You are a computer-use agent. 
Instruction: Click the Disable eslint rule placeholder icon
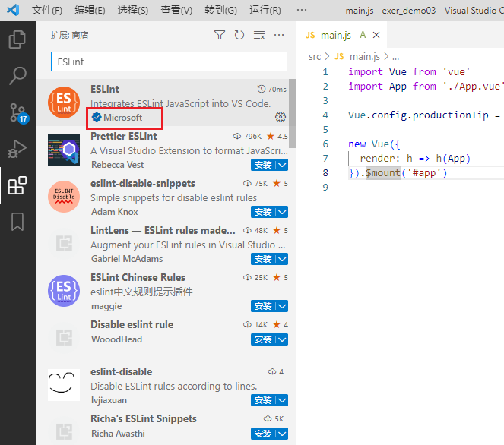(x=64, y=337)
